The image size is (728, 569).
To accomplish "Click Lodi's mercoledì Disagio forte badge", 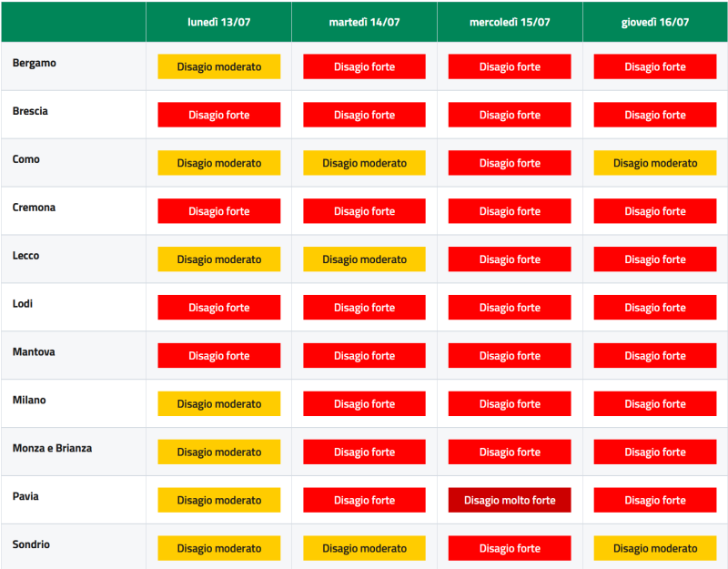I will click(x=510, y=308).
